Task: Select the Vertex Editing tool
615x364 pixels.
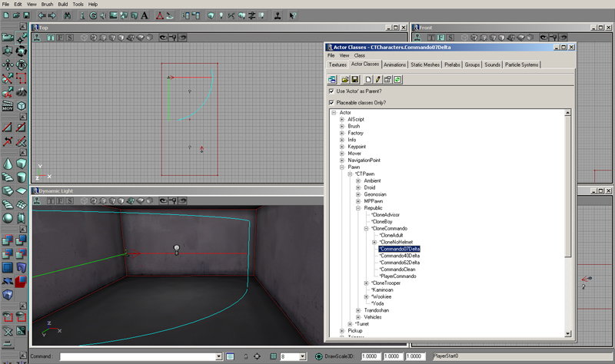Action: click(x=22, y=38)
